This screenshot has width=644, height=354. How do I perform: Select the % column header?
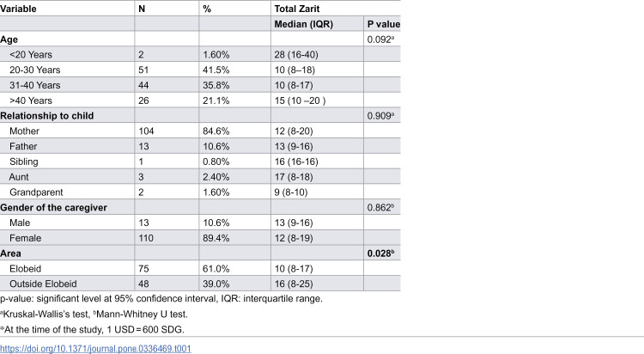pyautogui.click(x=207, y=9)
